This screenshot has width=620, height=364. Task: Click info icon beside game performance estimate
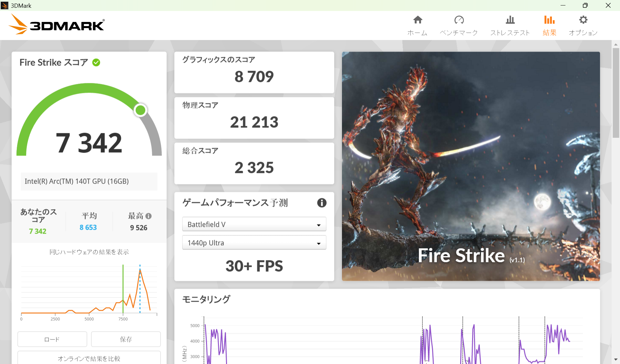[x=322, y=203]
